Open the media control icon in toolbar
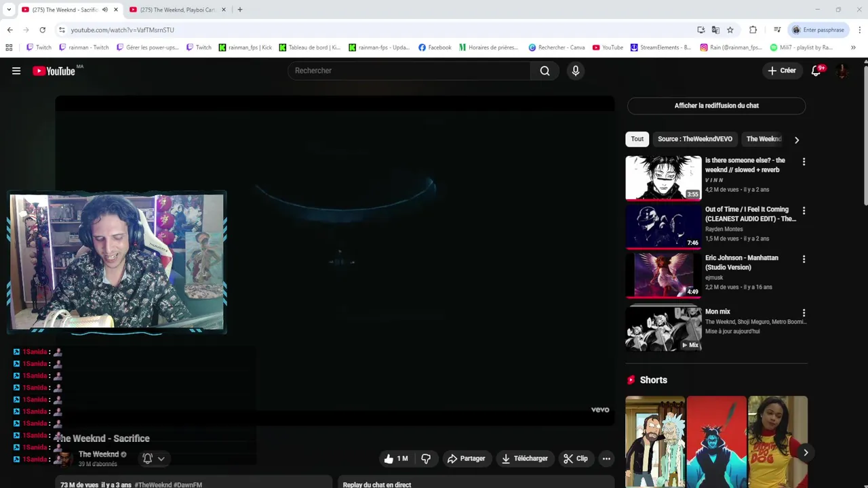Screen dimensions: 868x488 (777, 30)
